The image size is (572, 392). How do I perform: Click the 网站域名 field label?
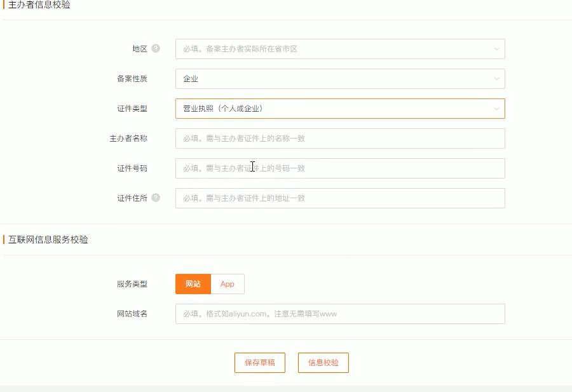(132, 314)
